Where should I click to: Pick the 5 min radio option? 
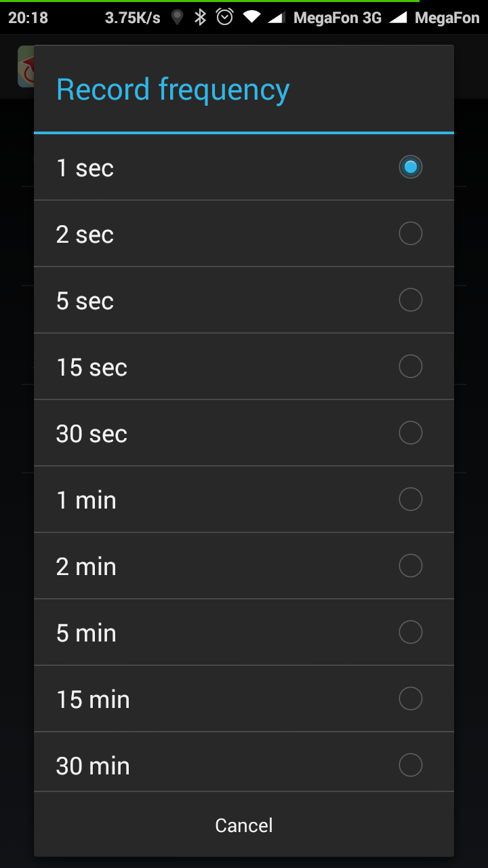point(410,632)
